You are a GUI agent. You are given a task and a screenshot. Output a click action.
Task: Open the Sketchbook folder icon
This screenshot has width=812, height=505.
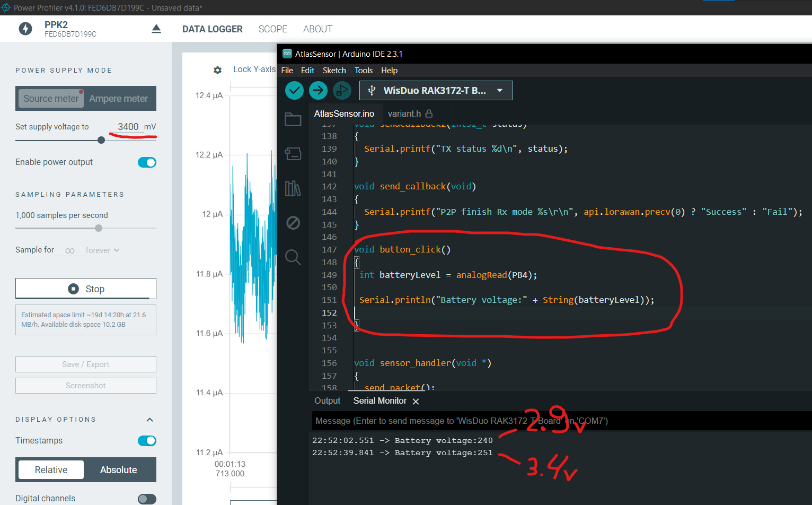coord(293,119)
